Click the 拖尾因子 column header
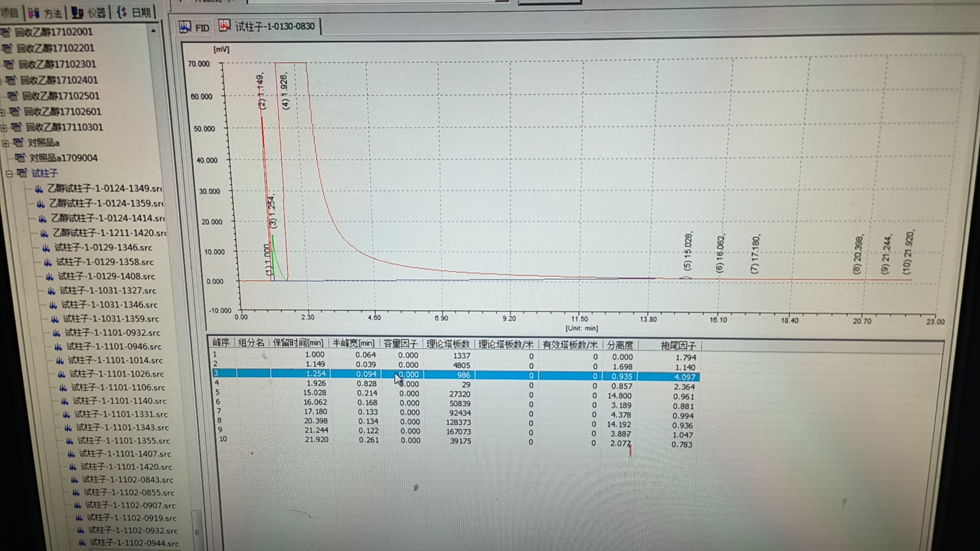This screenshot has height=551, width=980. point(678,345)
